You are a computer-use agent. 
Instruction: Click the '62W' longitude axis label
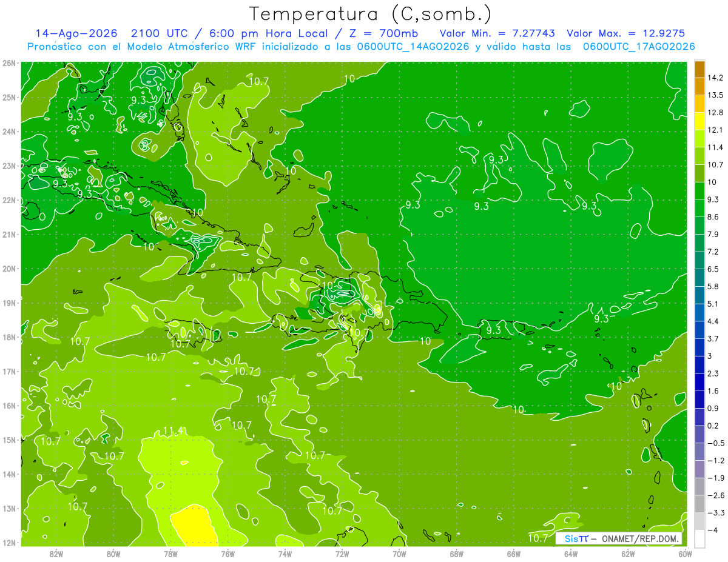click(x=628, y=554)
